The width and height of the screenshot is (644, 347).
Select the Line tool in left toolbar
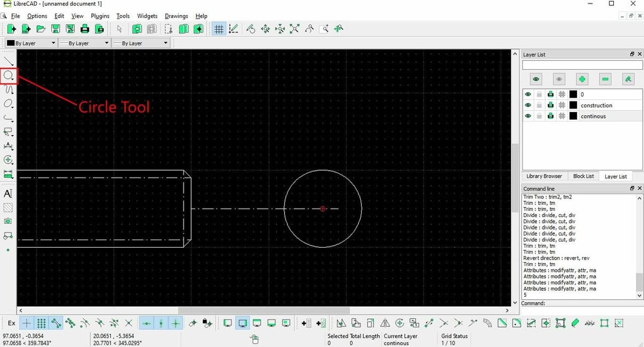coord(9,62)
